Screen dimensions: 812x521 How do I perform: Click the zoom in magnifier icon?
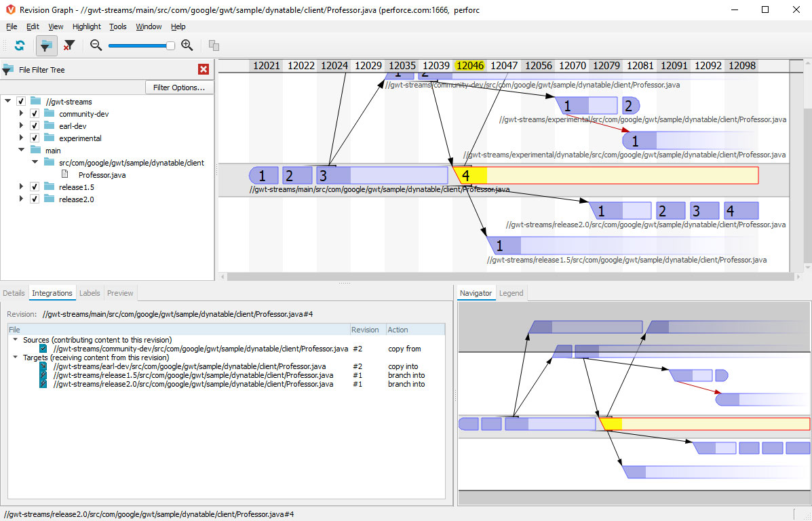tap(187, 45)
